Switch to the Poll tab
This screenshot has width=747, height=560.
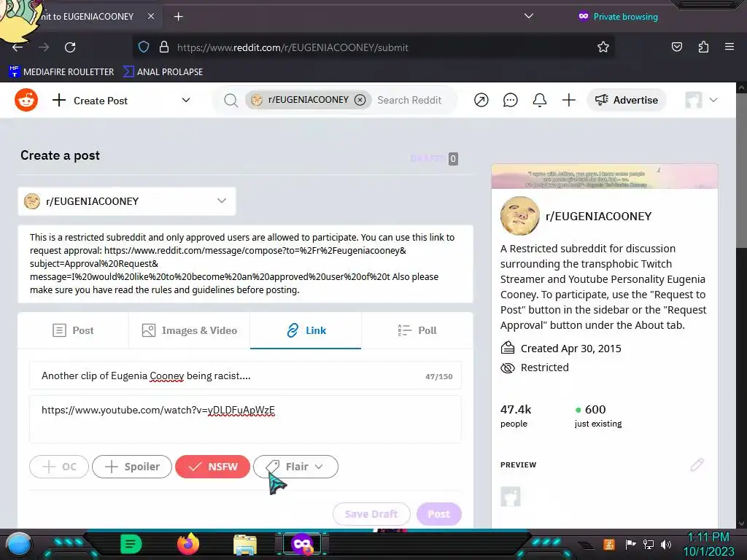tap(417, 330)
